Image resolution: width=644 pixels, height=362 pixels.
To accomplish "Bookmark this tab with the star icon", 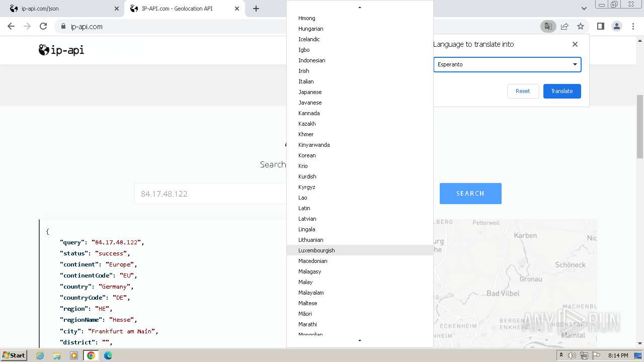I will click(x=581, y=27).
